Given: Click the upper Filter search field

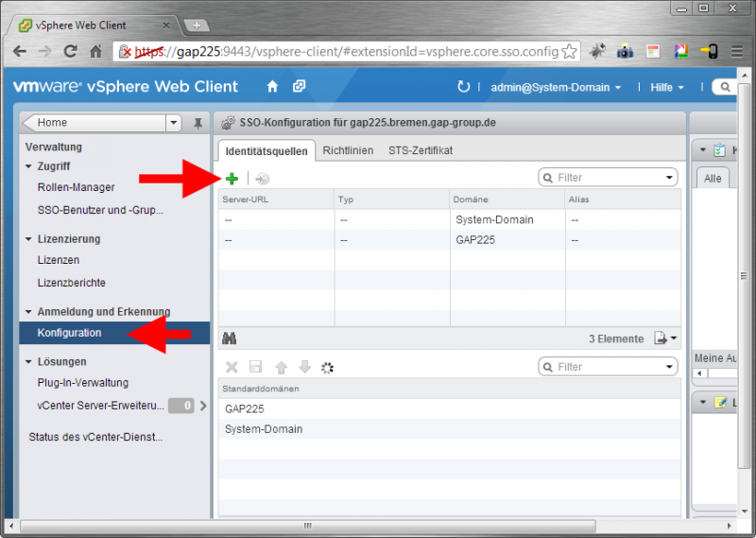Looking at the screenshot, I should [x=602, y=178].
